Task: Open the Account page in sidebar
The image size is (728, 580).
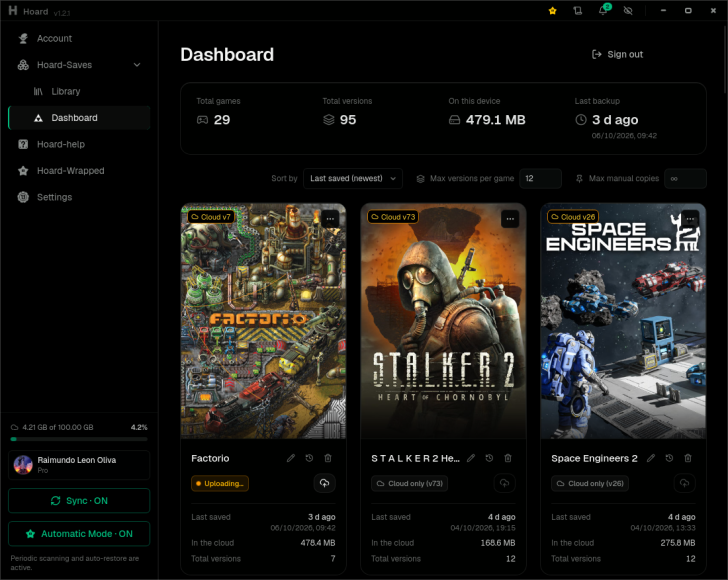Action: click(x=79, y=39)
